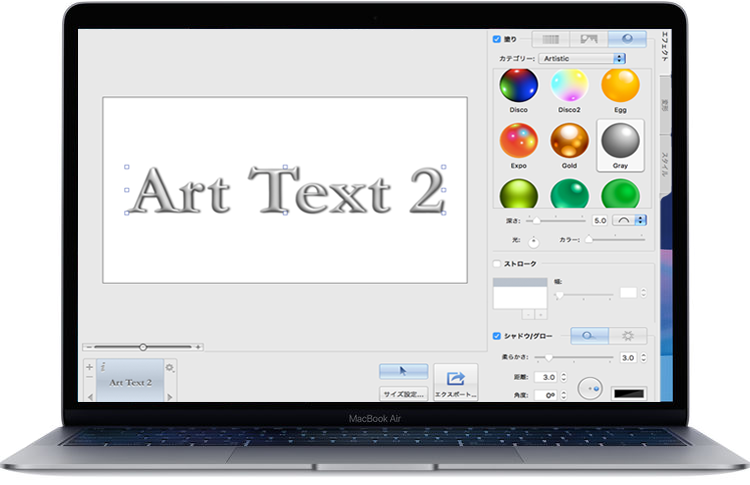Zoom in with the plus icon
Viewport: 750px width, 485px height.
[198, 347]
